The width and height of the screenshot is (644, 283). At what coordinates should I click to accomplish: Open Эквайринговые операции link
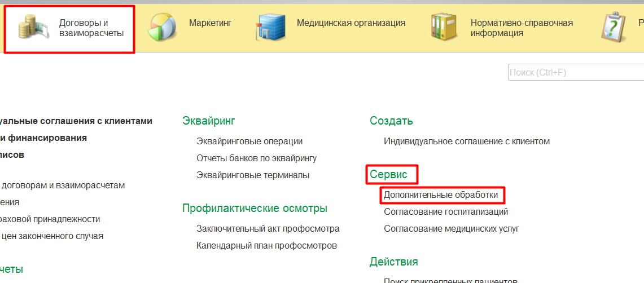point(249,141)
